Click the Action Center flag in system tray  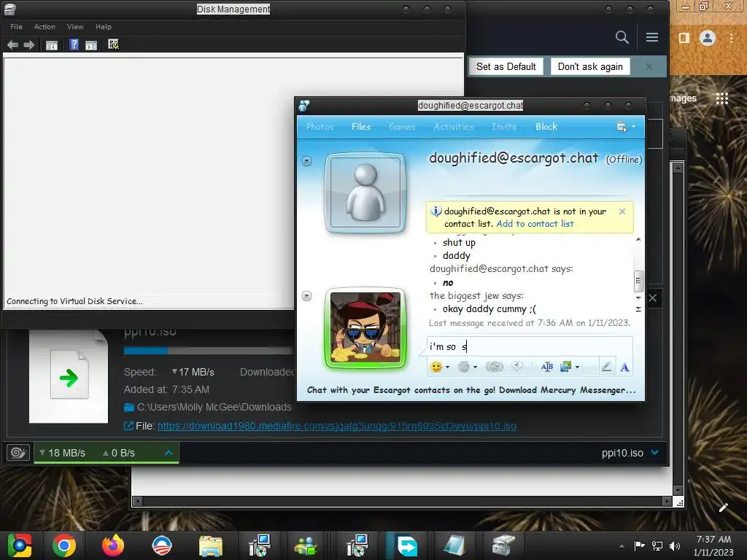(639, 545)
